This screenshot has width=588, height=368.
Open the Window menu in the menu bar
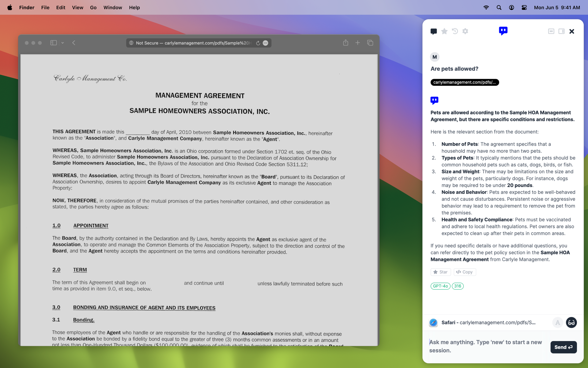click(113, 7)
